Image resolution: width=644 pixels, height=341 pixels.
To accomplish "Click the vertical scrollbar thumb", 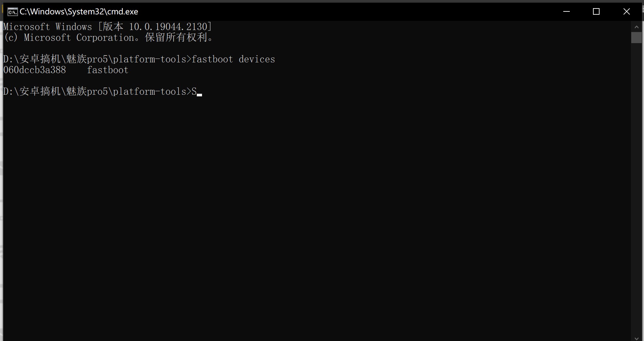I will pyautogui.click(x=636, y=38).
